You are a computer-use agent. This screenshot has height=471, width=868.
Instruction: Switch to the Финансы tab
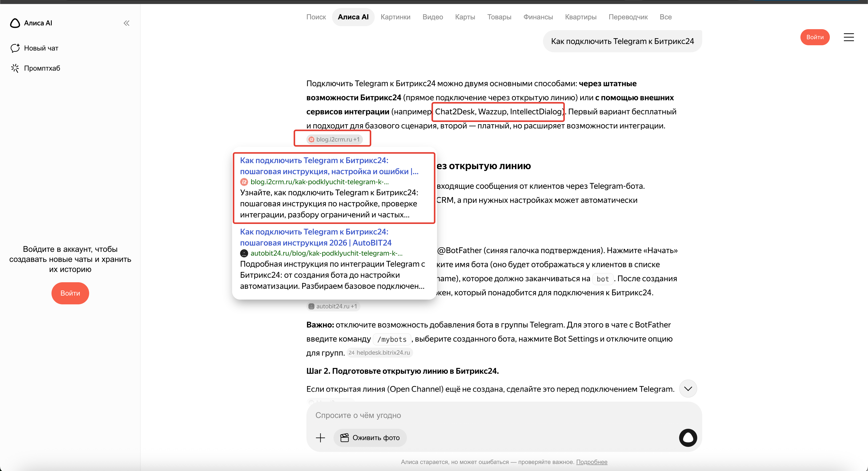click(x=538, y=17)
